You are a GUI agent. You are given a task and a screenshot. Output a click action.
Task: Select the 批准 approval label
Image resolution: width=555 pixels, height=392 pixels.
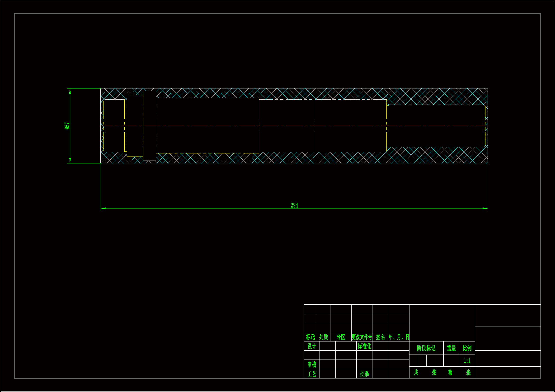364,374
